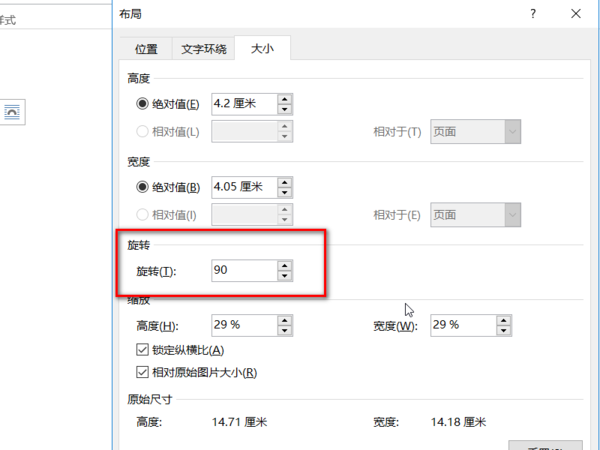This screenshot has height=450, width=600.
Task: Select the height 绝对值 radio button
Action: [142, 104]
